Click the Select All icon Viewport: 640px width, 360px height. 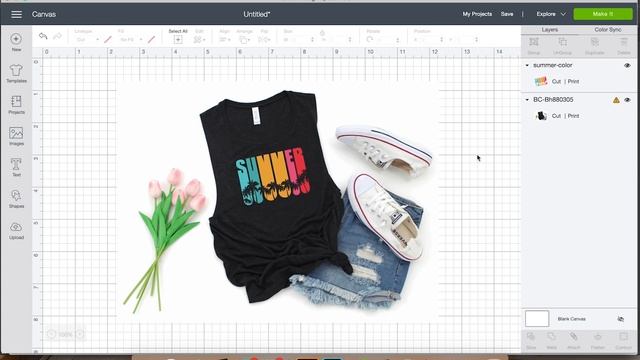[178, 40]
